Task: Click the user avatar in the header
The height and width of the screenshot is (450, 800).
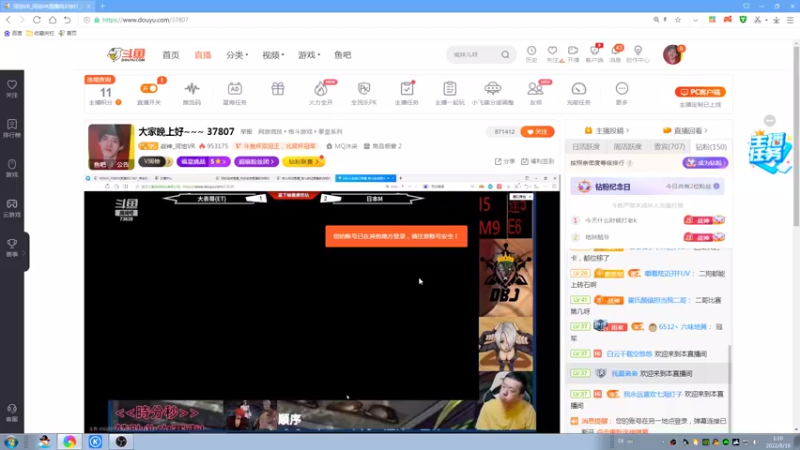Action: pos(673,54)
